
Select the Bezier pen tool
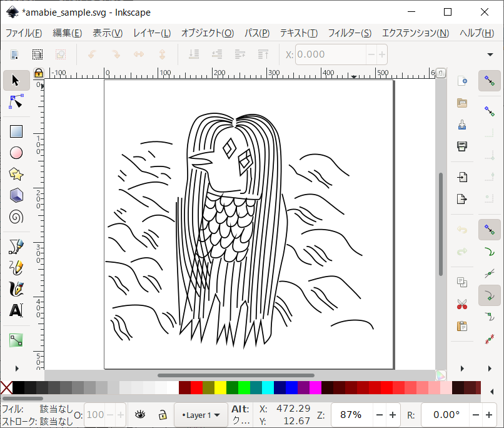click(16, 247)
